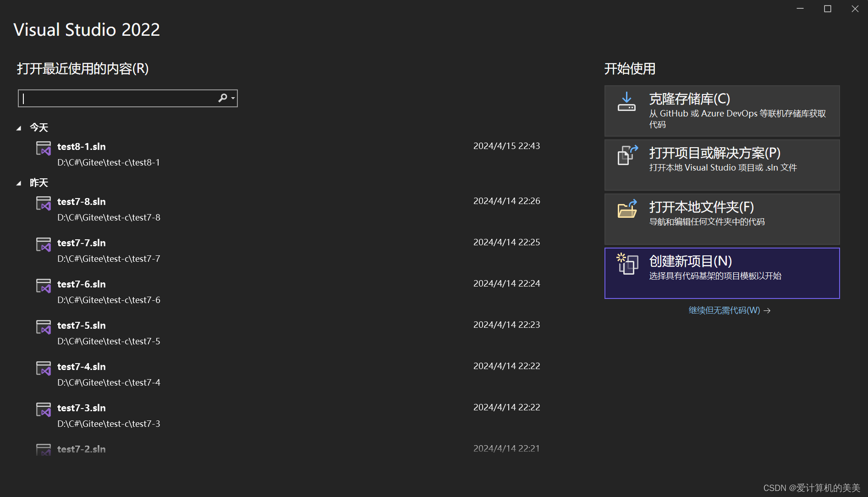
Task: Open recent solution test8-1.sln
Action: (81, 147)
